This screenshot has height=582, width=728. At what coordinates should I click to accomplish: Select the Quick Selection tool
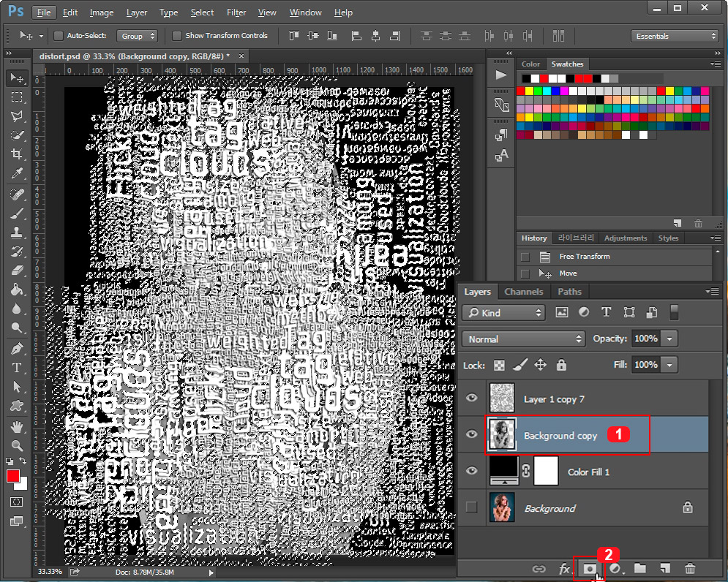(17, 135)
